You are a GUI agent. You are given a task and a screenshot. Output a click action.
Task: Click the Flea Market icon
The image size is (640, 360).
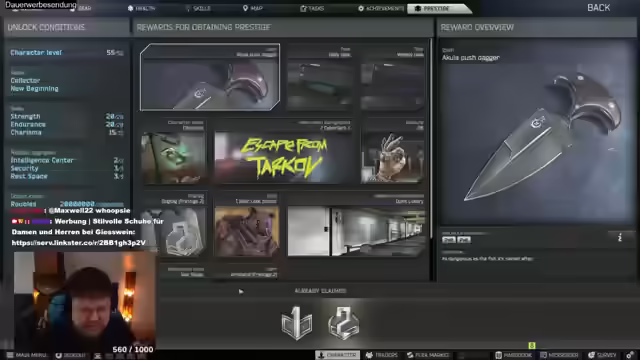pyautogui.click(x=410, y=355)
